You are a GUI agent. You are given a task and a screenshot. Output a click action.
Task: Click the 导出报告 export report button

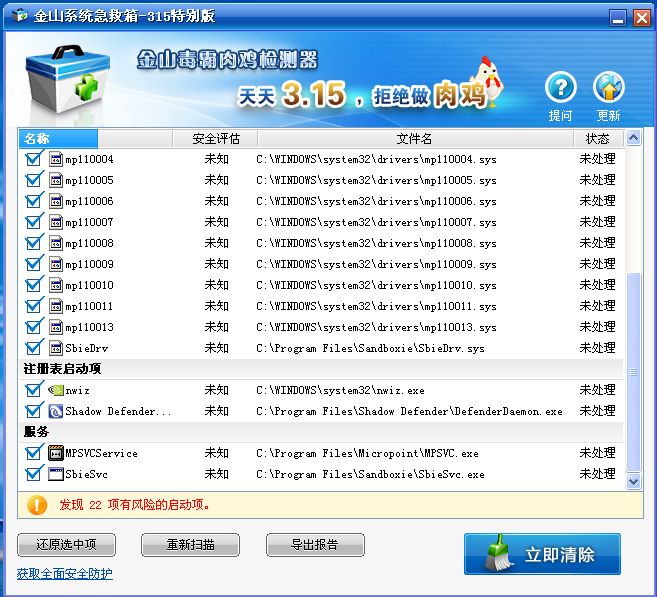(x=315, y=545)
